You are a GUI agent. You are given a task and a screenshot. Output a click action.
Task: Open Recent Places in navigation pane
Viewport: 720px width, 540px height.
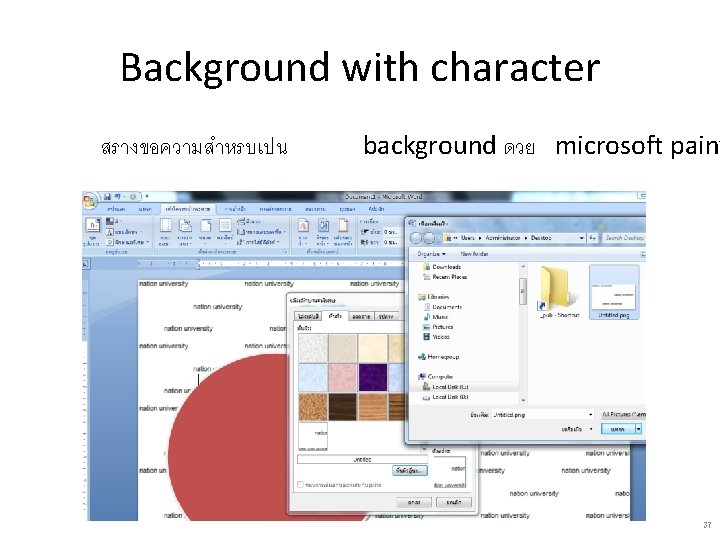(445, 277)
